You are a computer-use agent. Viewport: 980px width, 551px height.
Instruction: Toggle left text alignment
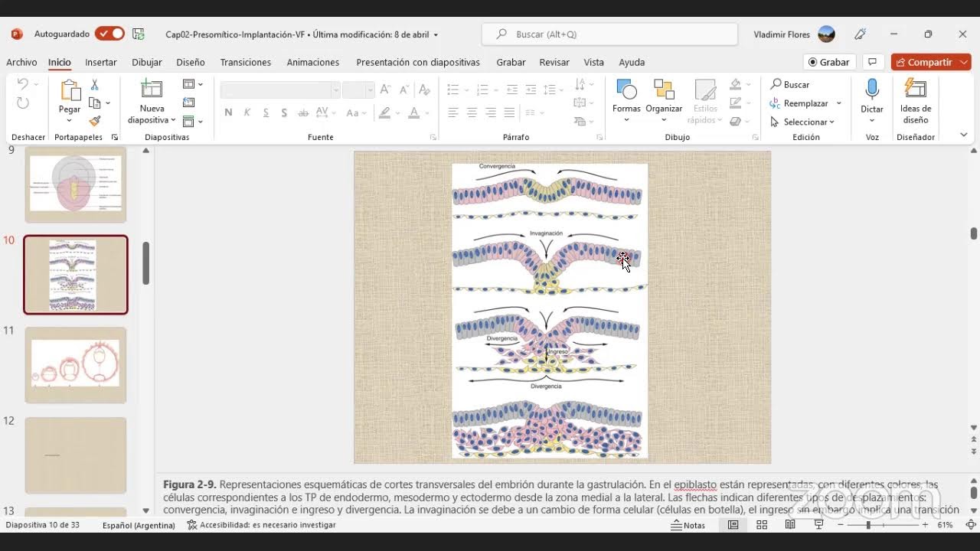point(453,112)
